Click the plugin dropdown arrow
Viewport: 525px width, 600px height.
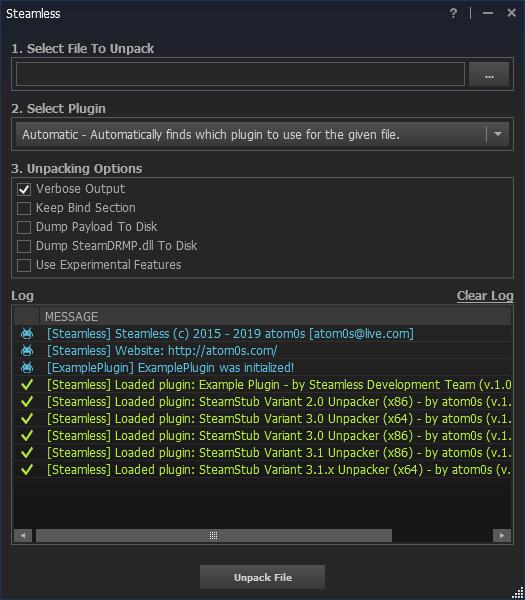coord(498,134)
